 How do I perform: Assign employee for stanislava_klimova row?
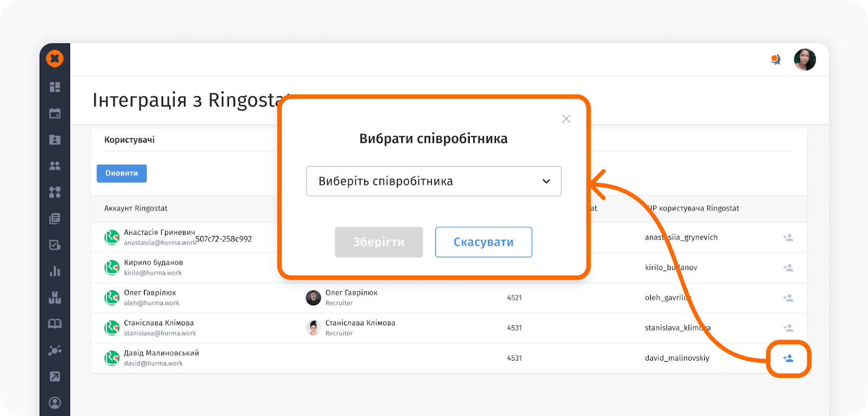[788, 328]
